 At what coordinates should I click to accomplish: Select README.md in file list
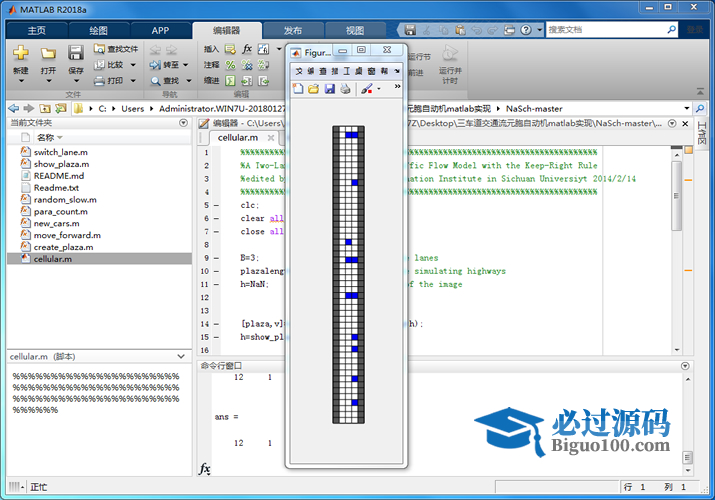59,176
